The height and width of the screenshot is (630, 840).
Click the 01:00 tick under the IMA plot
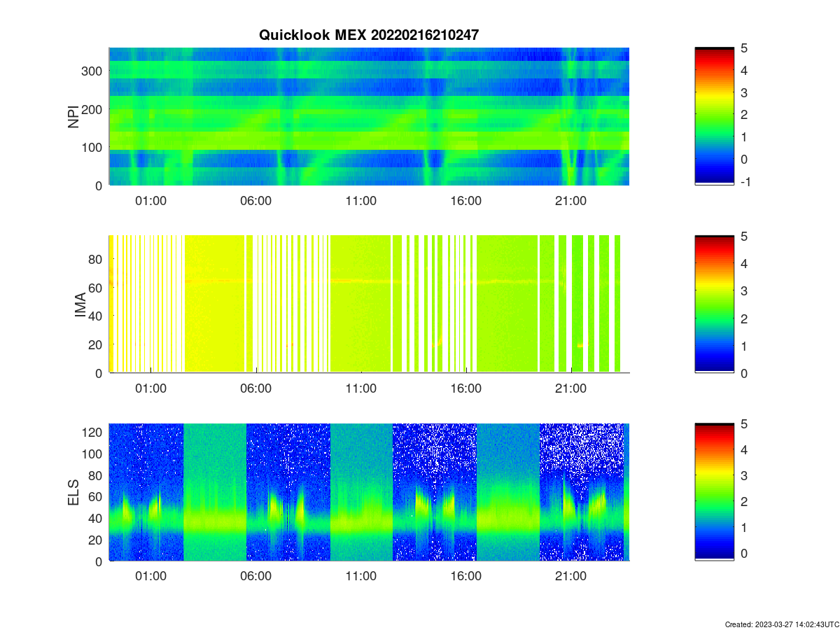tap(150, 388)
